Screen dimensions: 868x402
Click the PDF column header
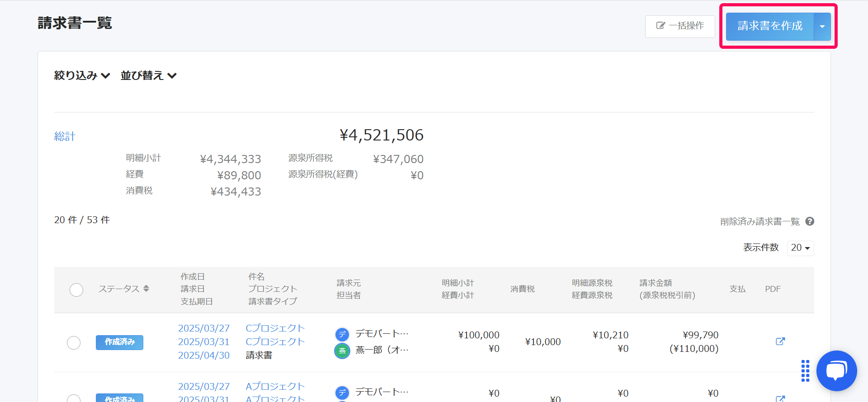coord(773,289)
